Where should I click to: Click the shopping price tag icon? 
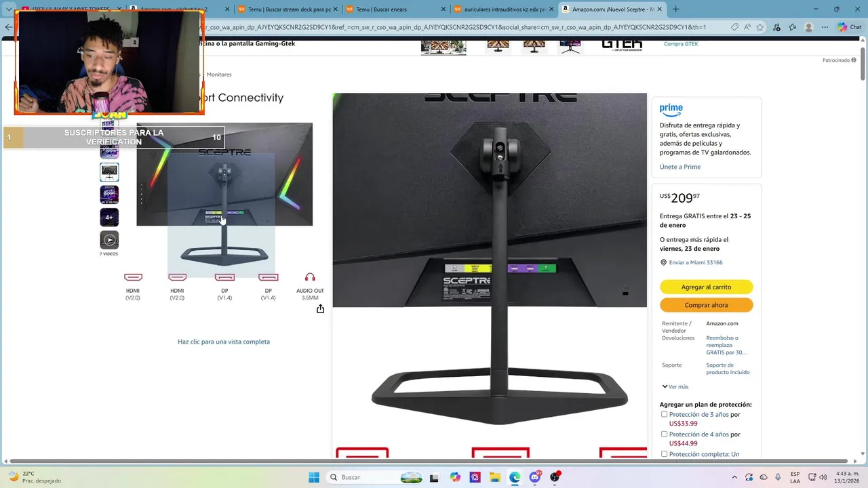735,27
